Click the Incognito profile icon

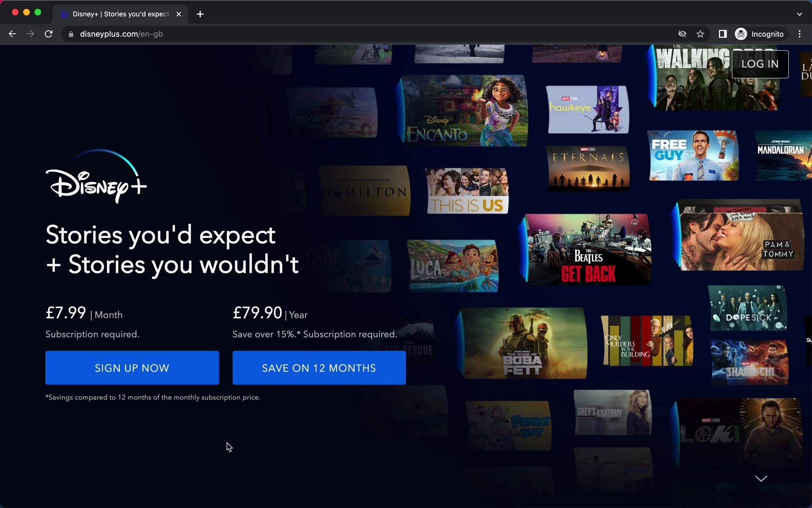coord(741,34)
